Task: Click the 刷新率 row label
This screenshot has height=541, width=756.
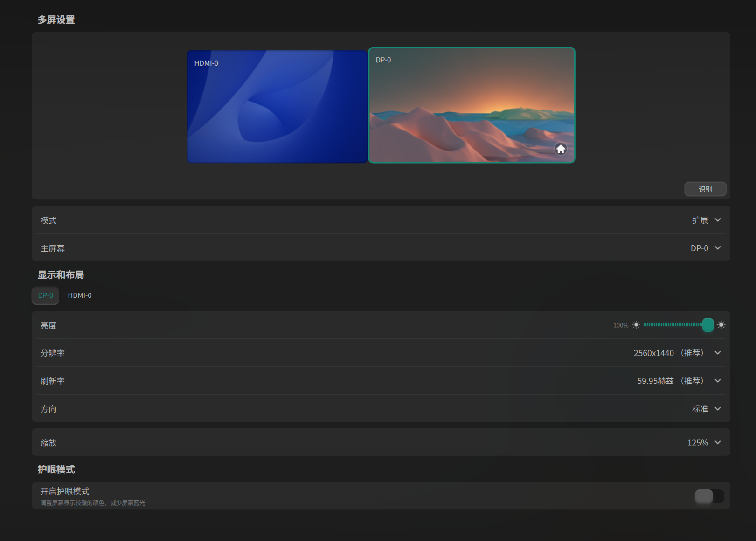Action: pyautogui.click(x=53, y=381)
